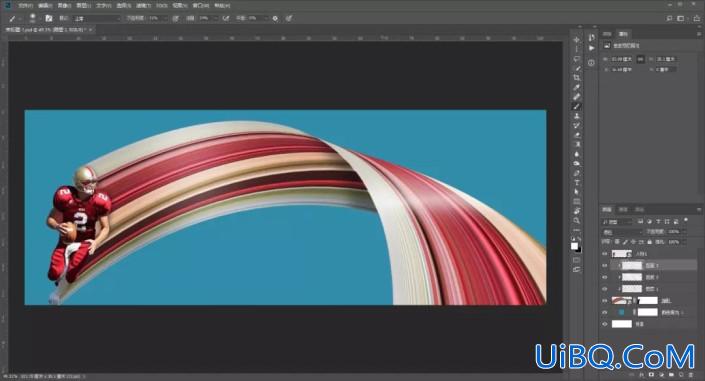Click the background black color swatch
This screenshot has width=705, height=381.
579,250
